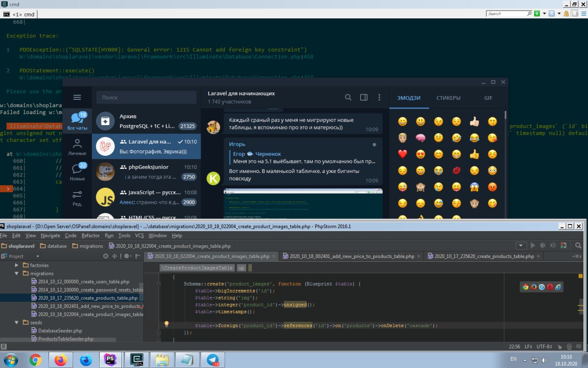588x368 pixels.
Task: Pick the lips kiss mark emoji
Action: (456, 170)
